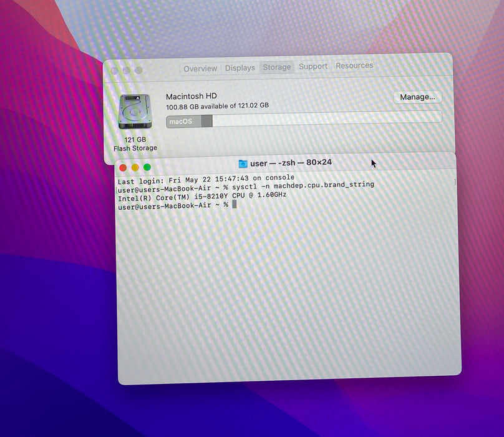The height and width of the screenshot is (437, 504).
Task: Click the macOS segment of storage bar
Action: click(183, 122)
